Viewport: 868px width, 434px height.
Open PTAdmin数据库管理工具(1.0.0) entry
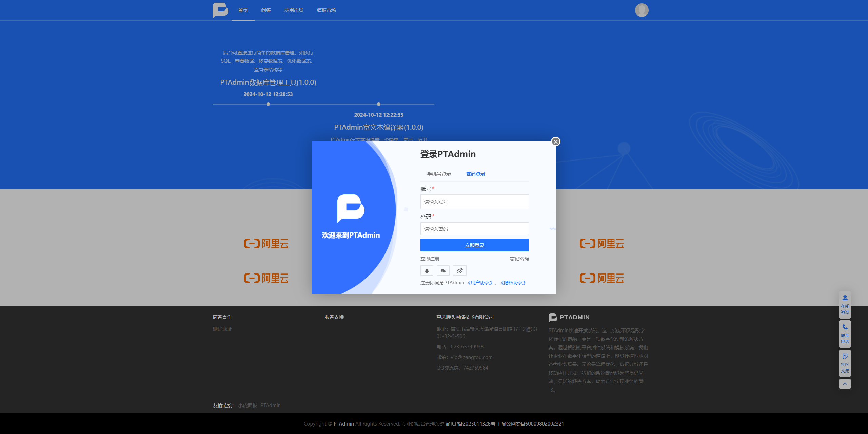coord(268,82)
